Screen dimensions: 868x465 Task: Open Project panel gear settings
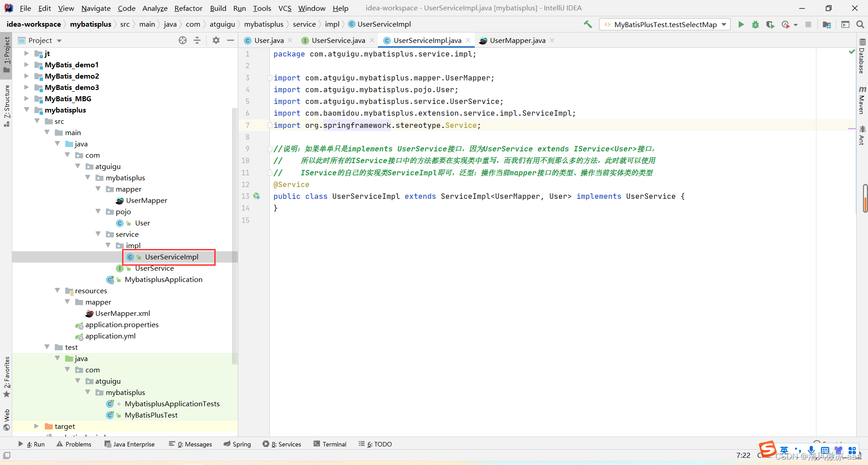click(x=216, y=40)
